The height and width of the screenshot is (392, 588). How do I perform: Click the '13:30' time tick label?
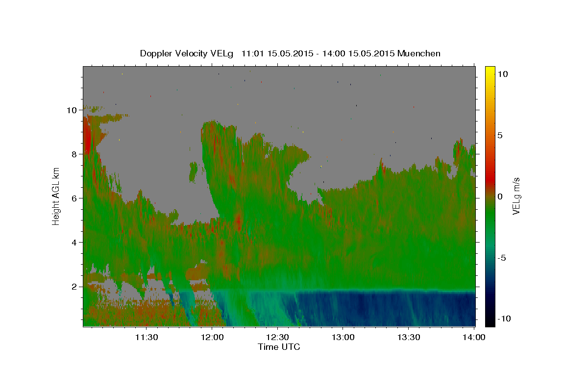(409, 337)
